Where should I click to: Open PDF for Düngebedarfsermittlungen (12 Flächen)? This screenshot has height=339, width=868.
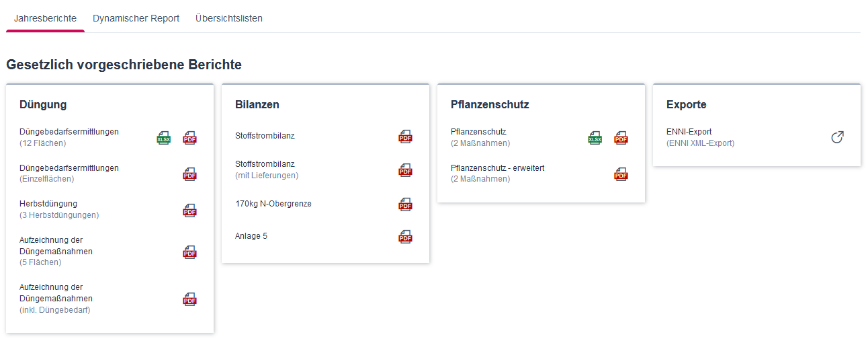coord(190,138)
